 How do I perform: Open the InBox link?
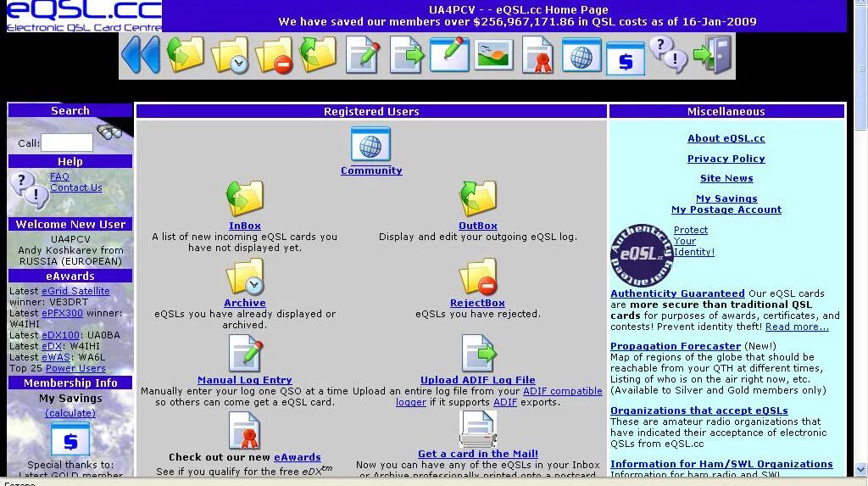click(245, 226)
